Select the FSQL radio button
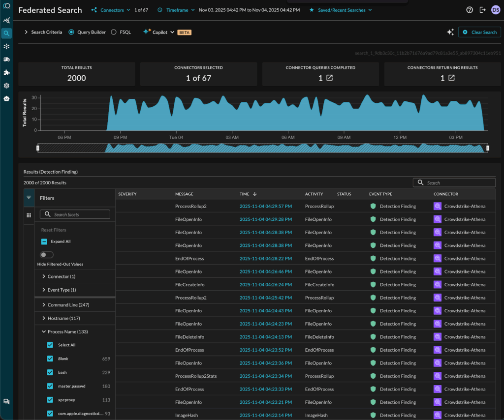The width and height of the screenshot is (504, 420). pyautogui.click(x=114, y=32)
